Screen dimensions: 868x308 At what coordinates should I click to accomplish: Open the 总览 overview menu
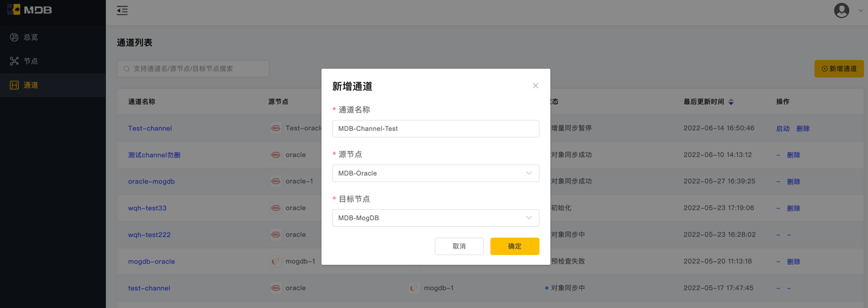pyautogui.click(x=53, y=37)
